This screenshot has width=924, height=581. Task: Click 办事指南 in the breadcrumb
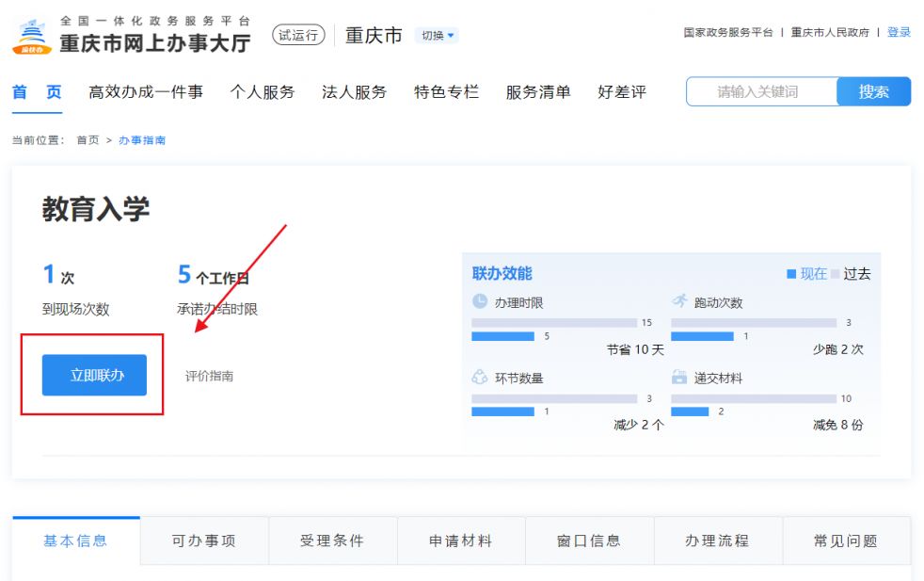click(142, 140)
